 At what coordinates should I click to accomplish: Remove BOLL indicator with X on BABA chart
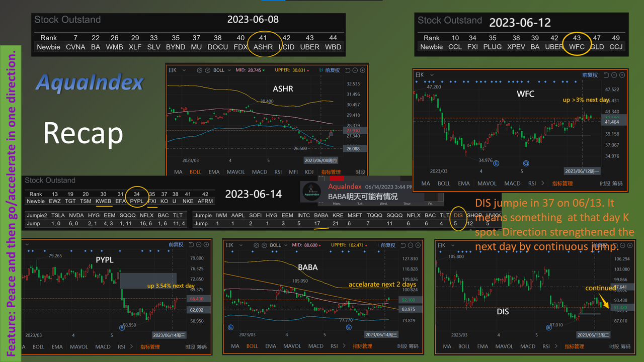tap(264, 245)
